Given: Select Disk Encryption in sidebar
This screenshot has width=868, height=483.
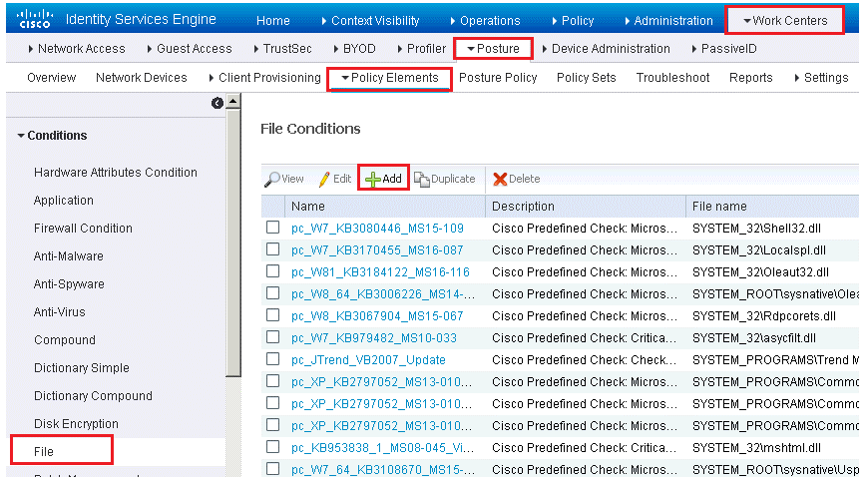Looking at the screenshot, I should pos(76,424).
